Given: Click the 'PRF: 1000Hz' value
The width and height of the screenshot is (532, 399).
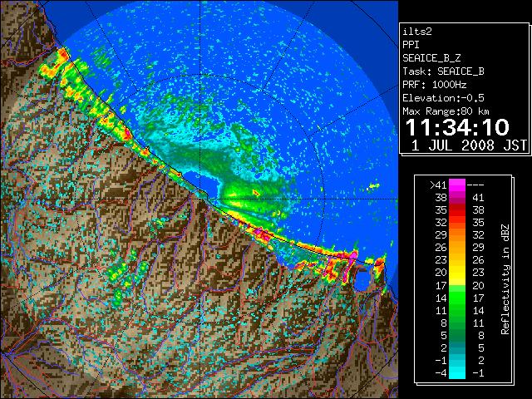Looking at the screenshot, I should 435,85.
